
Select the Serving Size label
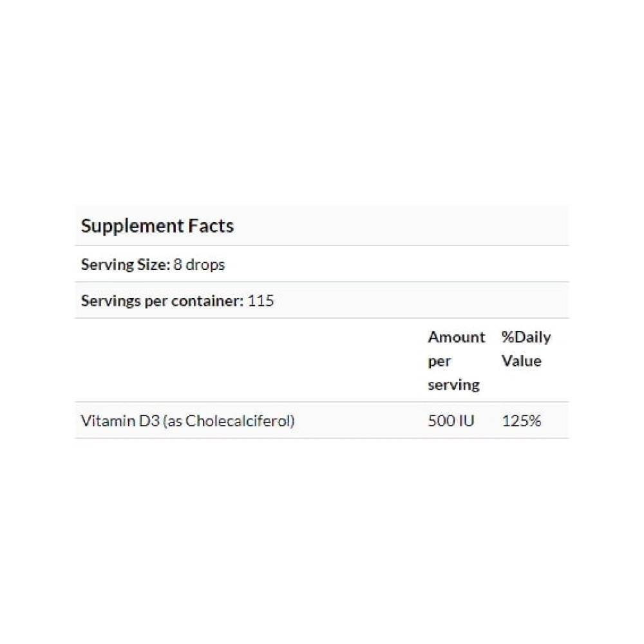coord(126,265)
